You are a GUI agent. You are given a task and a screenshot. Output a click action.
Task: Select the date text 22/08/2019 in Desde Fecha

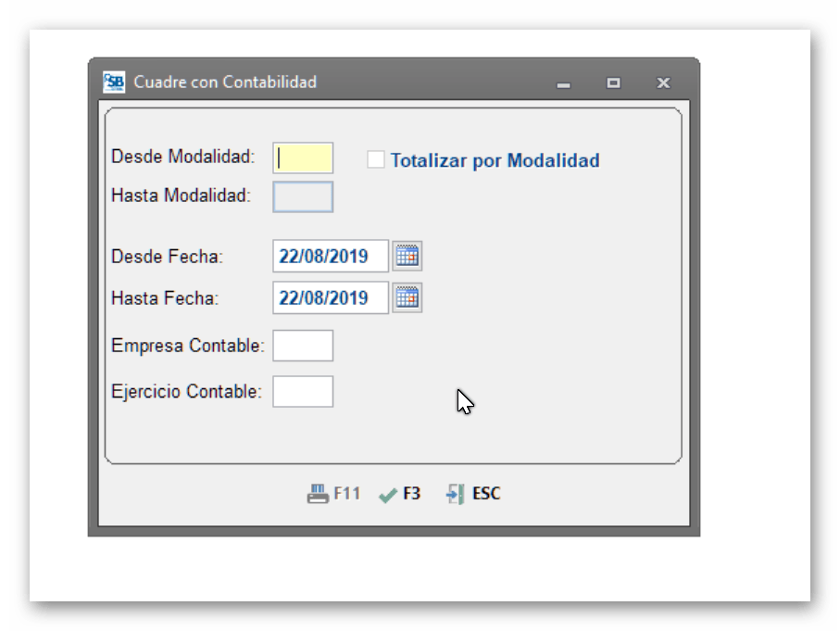point(329,255)
